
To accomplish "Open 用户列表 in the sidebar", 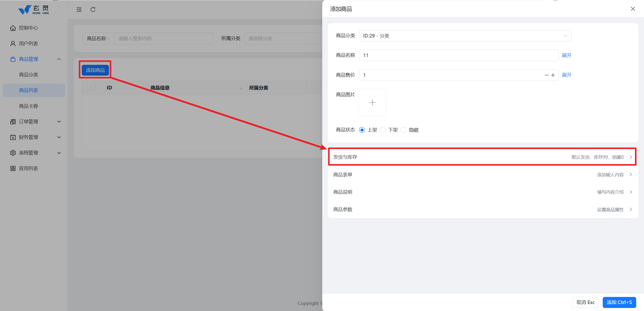I will point(28,43).
